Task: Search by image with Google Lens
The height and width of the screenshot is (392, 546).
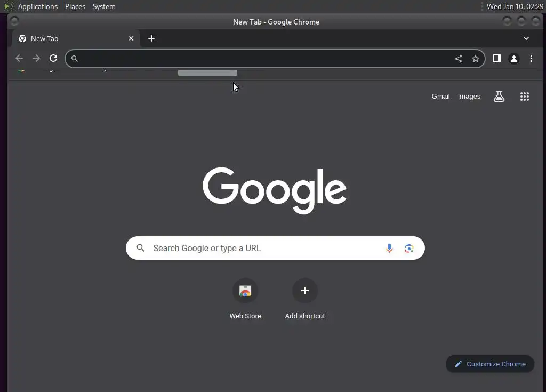Action: 409,248
